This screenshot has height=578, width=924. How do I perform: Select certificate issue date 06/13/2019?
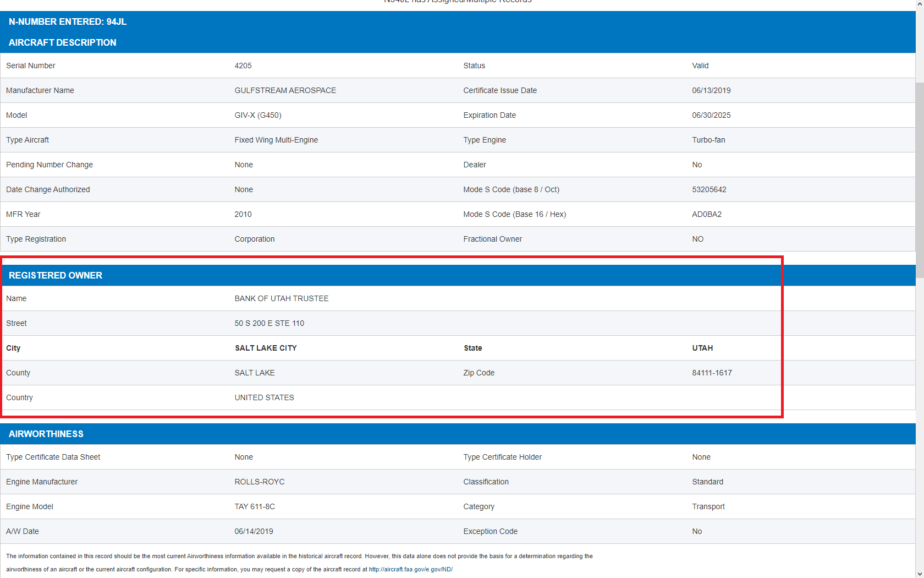[711, 90]
